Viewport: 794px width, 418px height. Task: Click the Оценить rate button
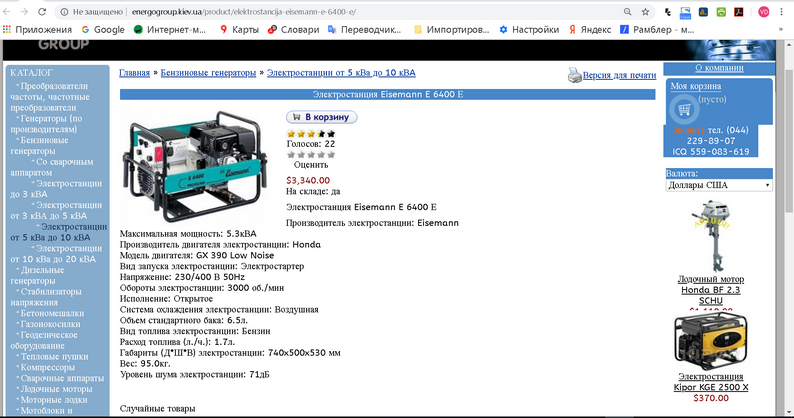[311, 165]
